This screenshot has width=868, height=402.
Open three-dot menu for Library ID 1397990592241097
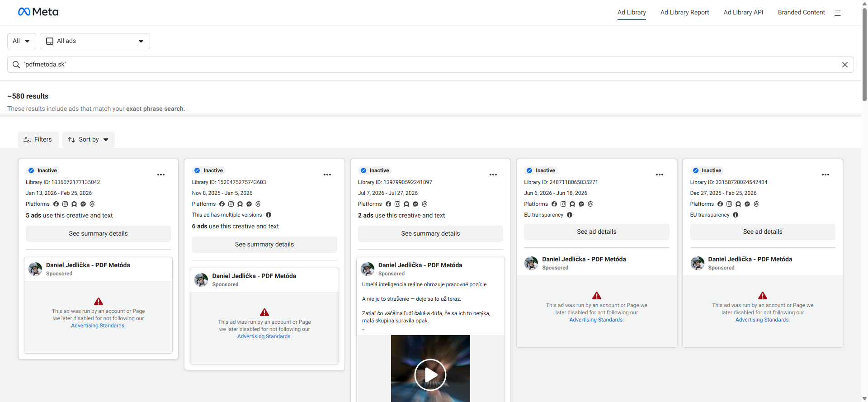493,175
